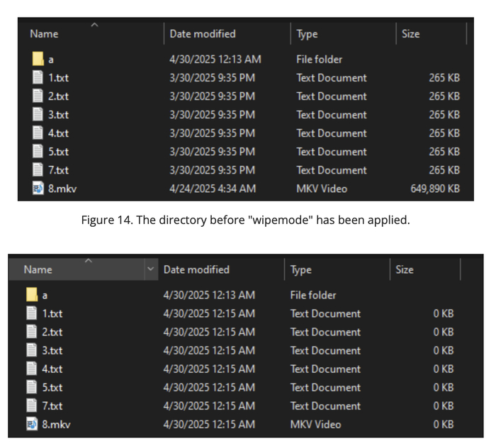496x448 pixels.
Task: Click the folder icon of 'a' in the before-wipemode listing
Action: 38,60
